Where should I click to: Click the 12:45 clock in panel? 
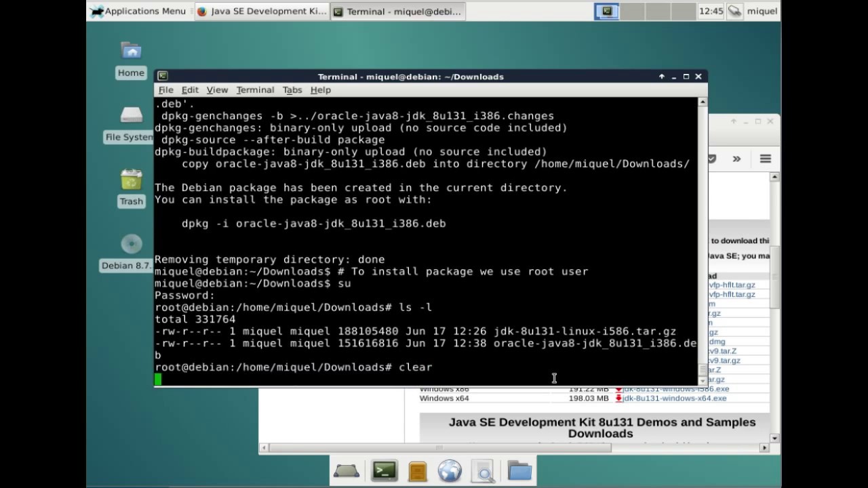coord(711,11)
